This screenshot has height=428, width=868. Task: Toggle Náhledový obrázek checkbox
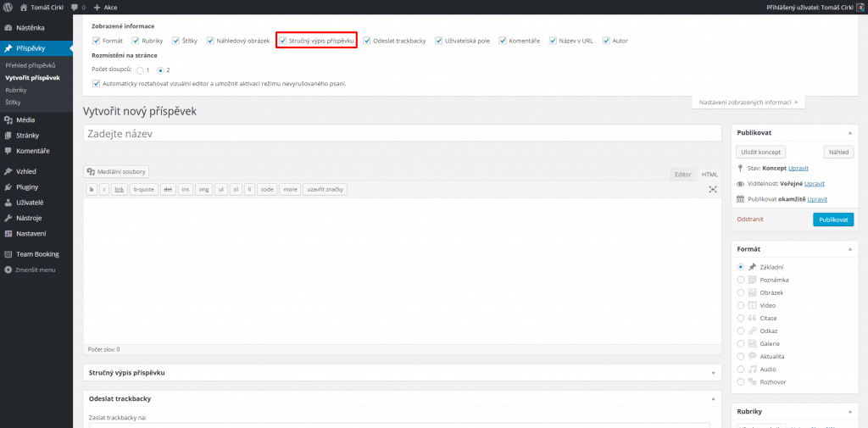[210, 41]
